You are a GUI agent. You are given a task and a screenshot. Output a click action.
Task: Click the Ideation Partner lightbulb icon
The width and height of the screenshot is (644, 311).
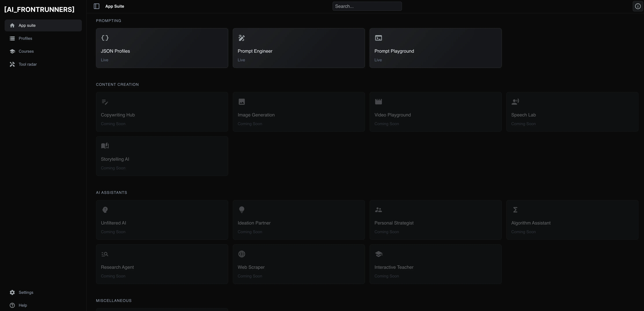[242, 210]
